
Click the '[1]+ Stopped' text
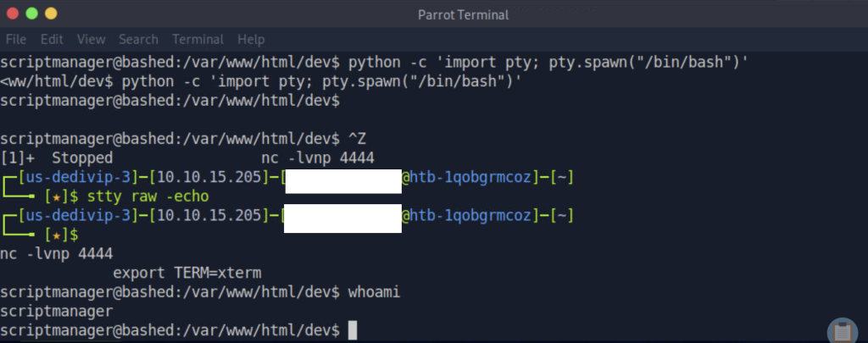(x=57, y=158)
